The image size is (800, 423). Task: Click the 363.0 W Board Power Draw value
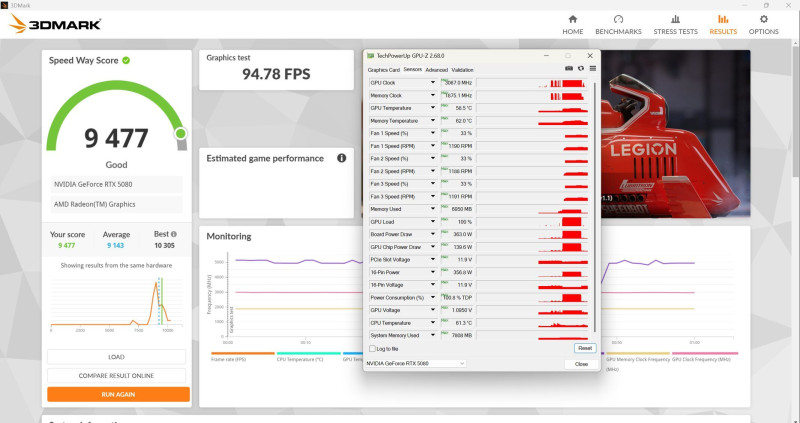(x=462, y=234)
